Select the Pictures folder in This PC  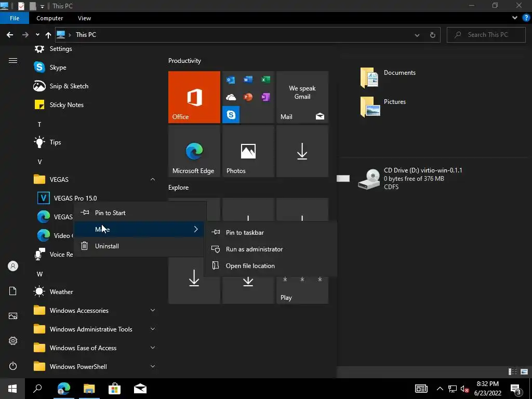pyautogui.click(x=383, y=107)
